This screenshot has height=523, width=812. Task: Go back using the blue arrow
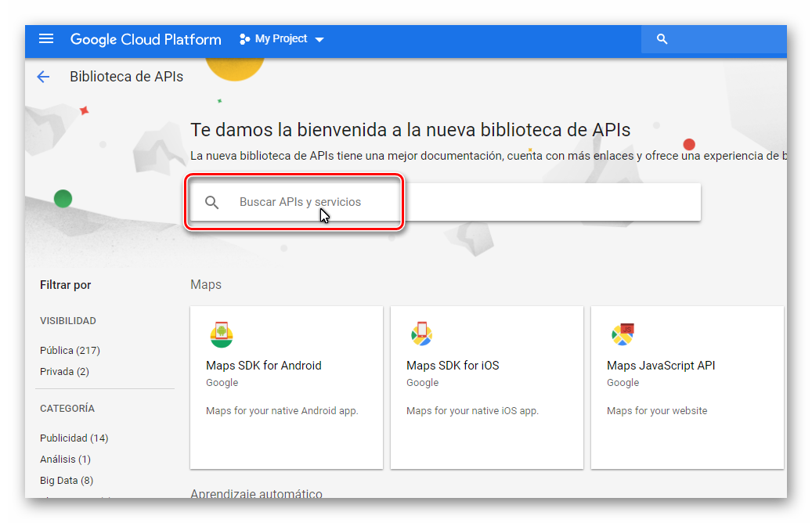(44, 78)
